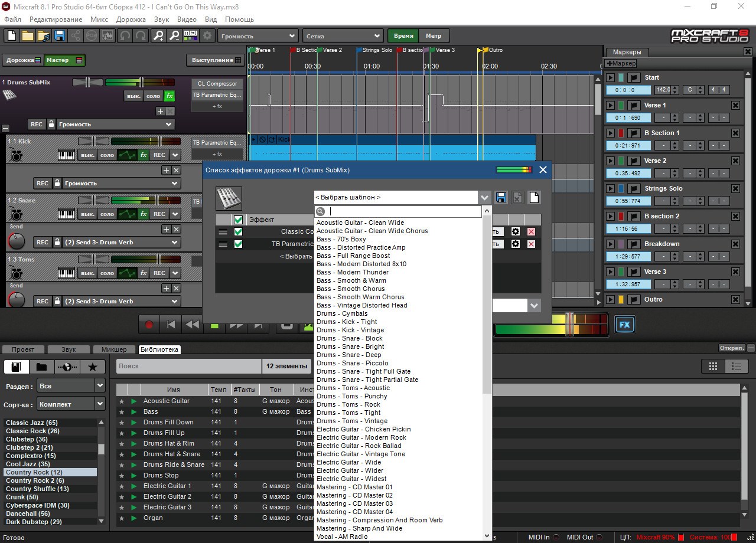The image size is (756, 543).
Task: Open fx on the 1.3 Toms track
Action: pyautogui.click(x=143, y=273)
